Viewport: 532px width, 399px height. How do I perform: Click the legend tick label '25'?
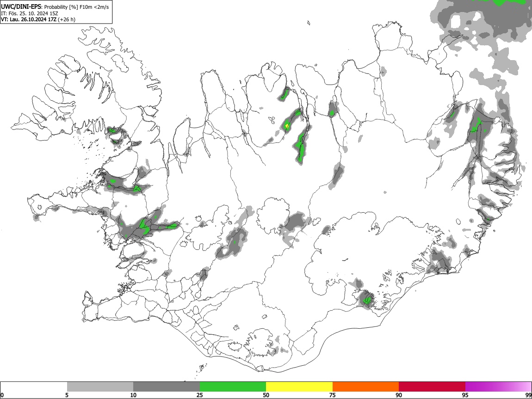(x=200, y=395)
